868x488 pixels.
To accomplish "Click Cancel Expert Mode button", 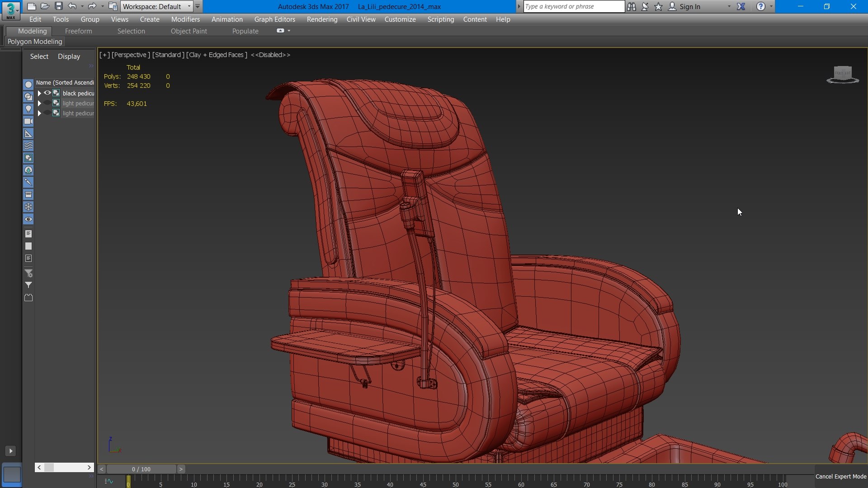I will (841, 476).
